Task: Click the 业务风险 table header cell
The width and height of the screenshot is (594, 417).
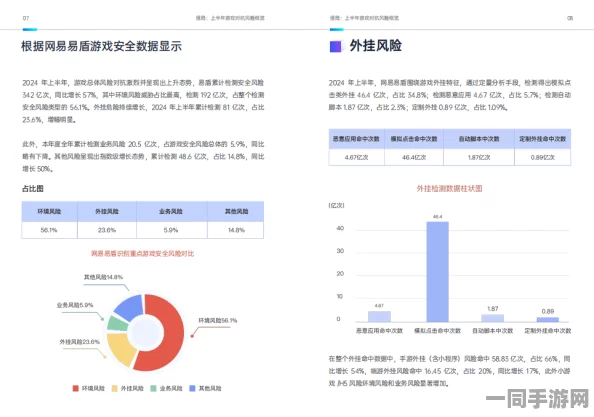Action: pyautogui.click(x=172, y=211)
